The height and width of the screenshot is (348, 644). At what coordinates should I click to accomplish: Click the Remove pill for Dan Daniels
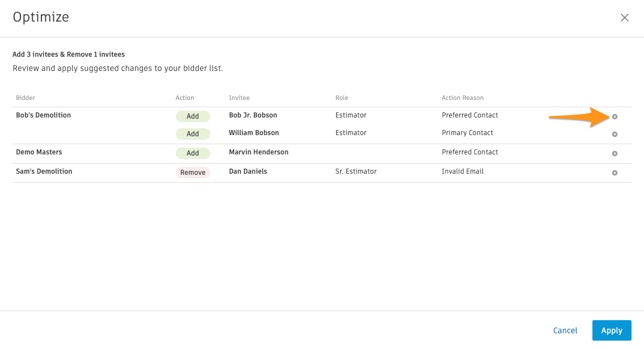193,172
